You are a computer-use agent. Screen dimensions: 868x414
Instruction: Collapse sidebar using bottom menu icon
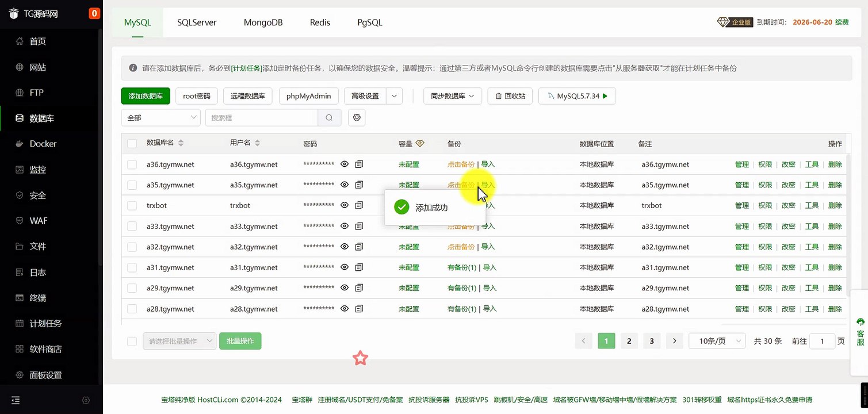16,400
